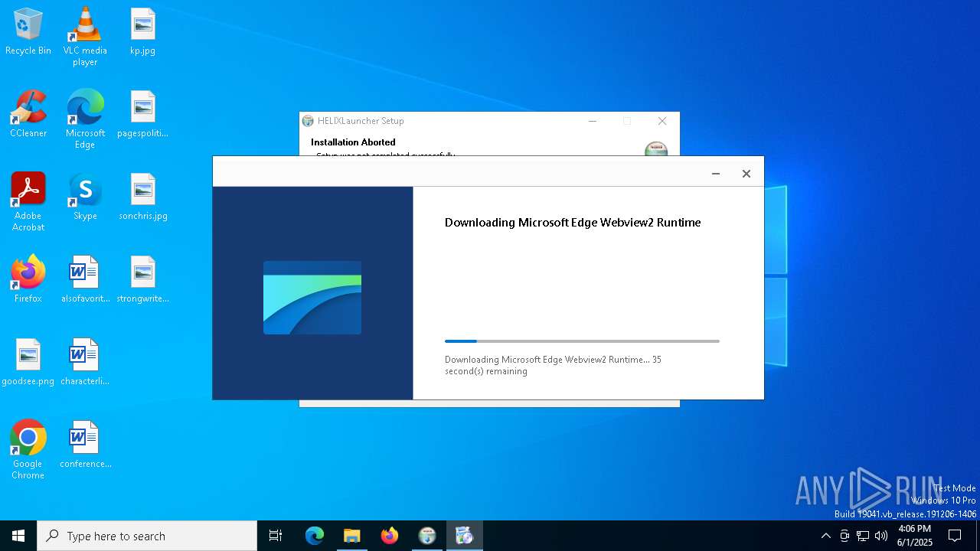Open network status tray icon
The image size is (980, 551).
(863, 536)
